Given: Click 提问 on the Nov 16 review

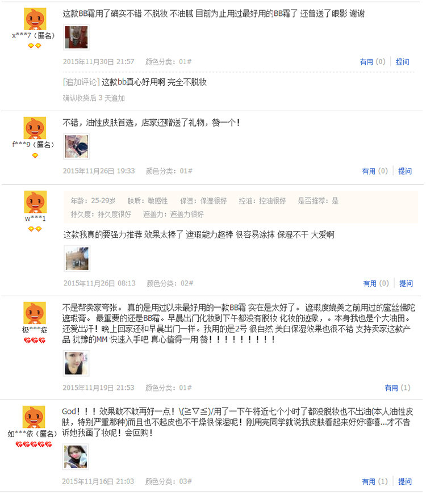Looking at the screenshot, I should pos(405,481).
